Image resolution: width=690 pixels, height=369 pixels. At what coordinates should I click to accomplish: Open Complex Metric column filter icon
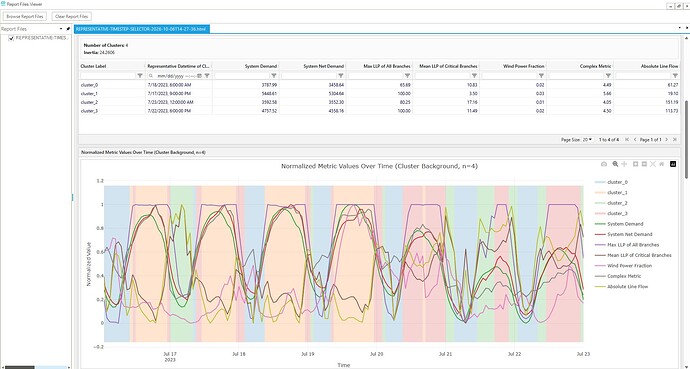(x=608, y=76)
